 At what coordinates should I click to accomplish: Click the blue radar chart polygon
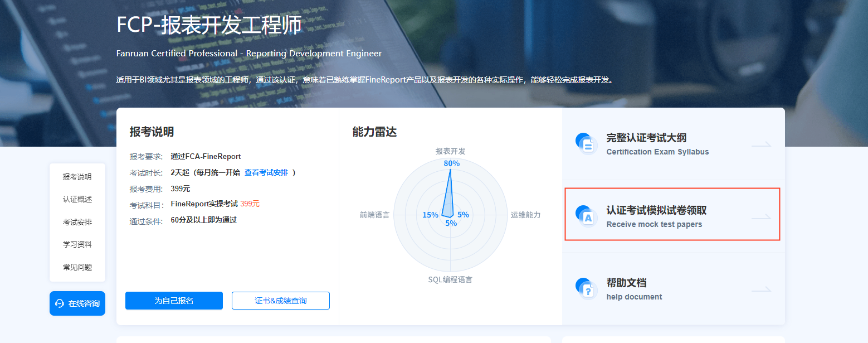click(448, 201)
